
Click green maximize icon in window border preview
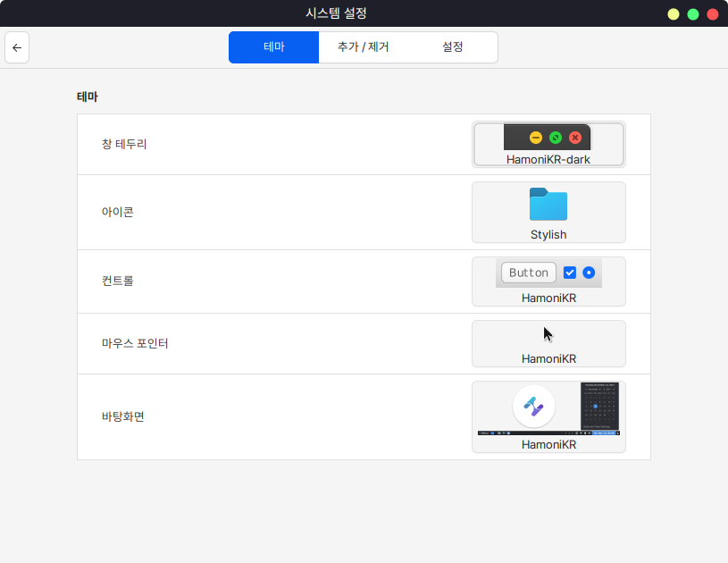[556, 138]
